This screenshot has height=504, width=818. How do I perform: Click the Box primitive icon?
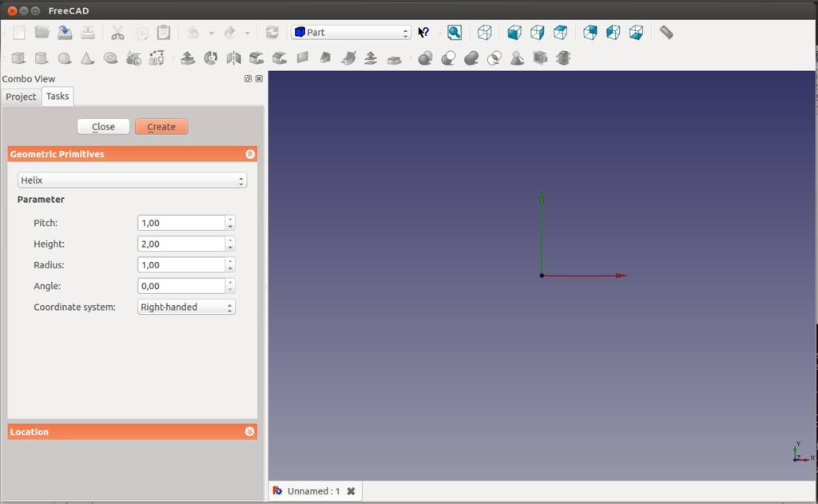[x=18, y=58]
